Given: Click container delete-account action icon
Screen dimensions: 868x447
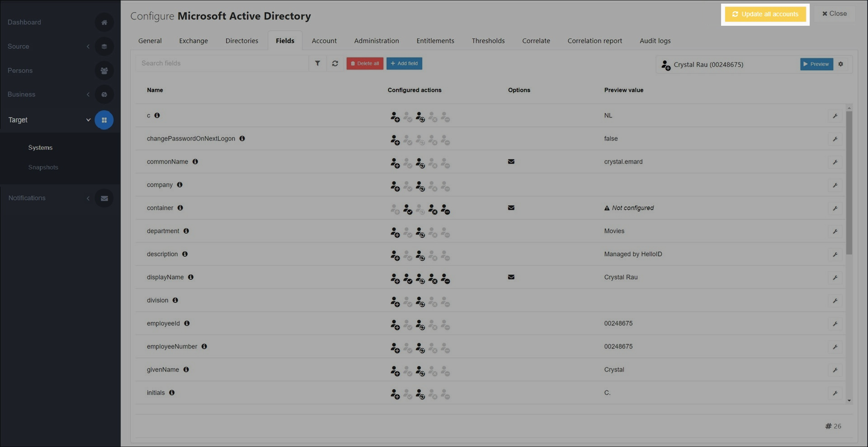Looking at the screenshot, I should (x=445, y=209).
